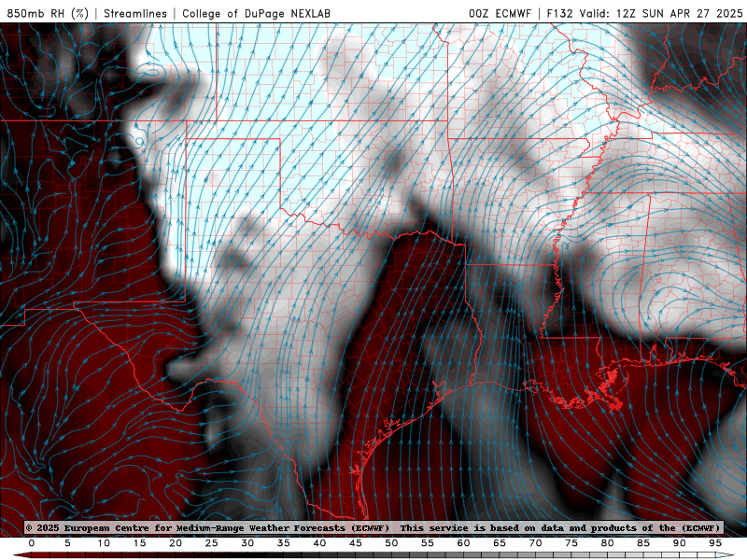Click the "60" colorbar label
This screenshot has width=747, height=560.
tap(463, 543)
